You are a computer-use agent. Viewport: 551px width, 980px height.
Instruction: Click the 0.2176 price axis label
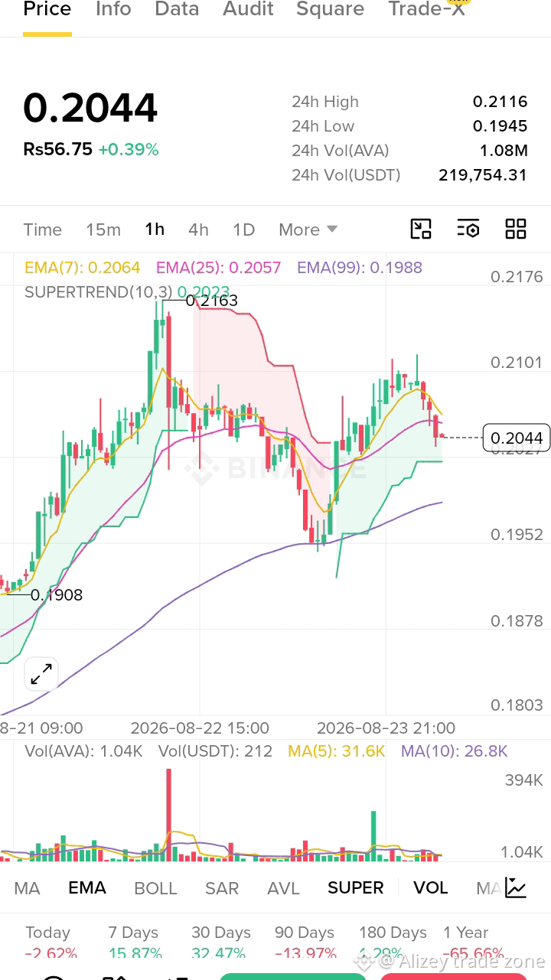click(517, 277)
